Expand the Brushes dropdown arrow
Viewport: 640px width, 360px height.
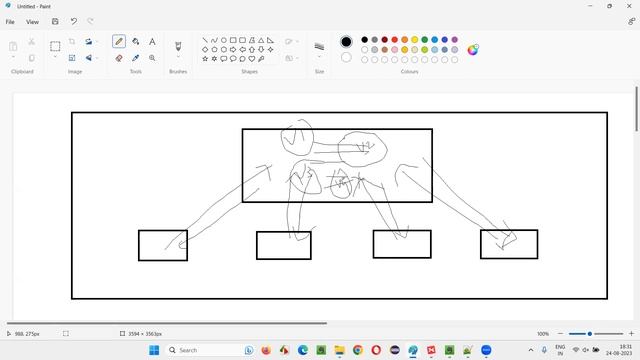tap(178, 57)
